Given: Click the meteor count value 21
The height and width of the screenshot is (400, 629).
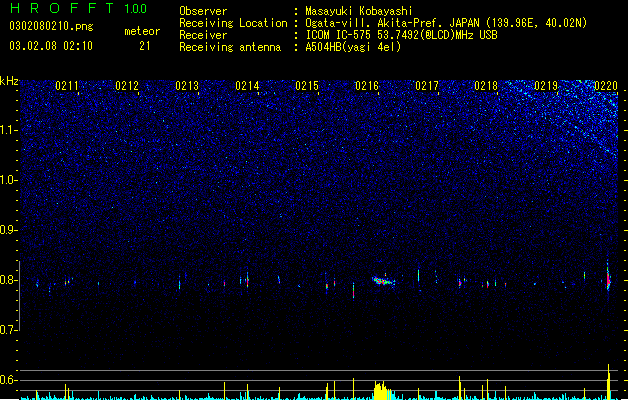Looking at the screenshot, I should (x=145, y=46).
